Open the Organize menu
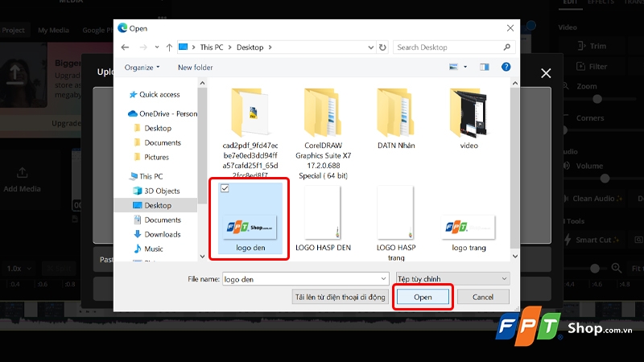Viewport: 644px width, 362px height. (x=142, y=68)
